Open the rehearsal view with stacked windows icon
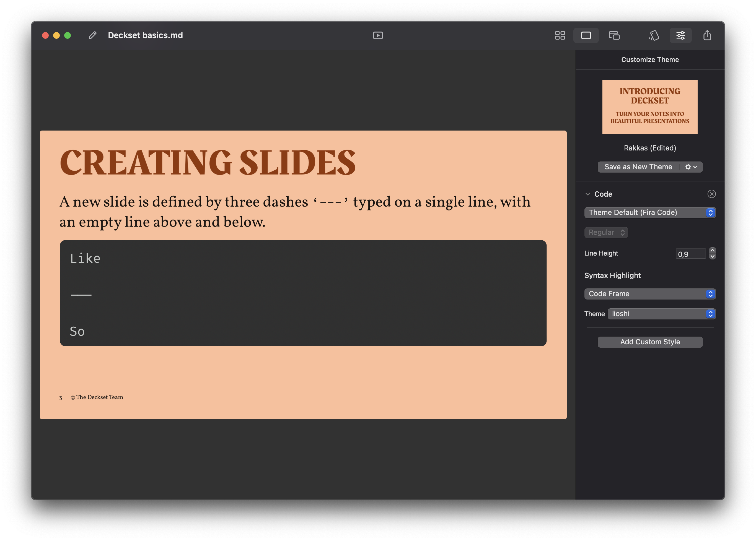This screenshot has height=541, width=756. pos(614,35)
